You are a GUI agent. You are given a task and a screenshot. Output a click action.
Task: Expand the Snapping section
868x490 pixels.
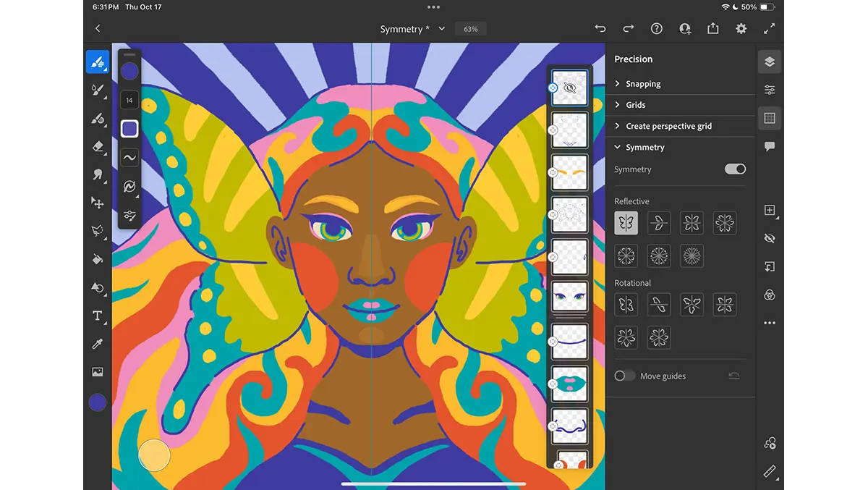pos(642,84)
